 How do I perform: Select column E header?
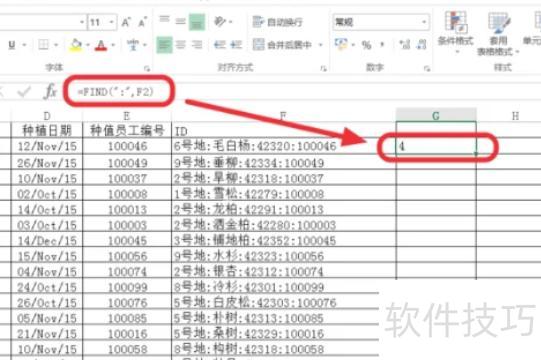[127, 116]
